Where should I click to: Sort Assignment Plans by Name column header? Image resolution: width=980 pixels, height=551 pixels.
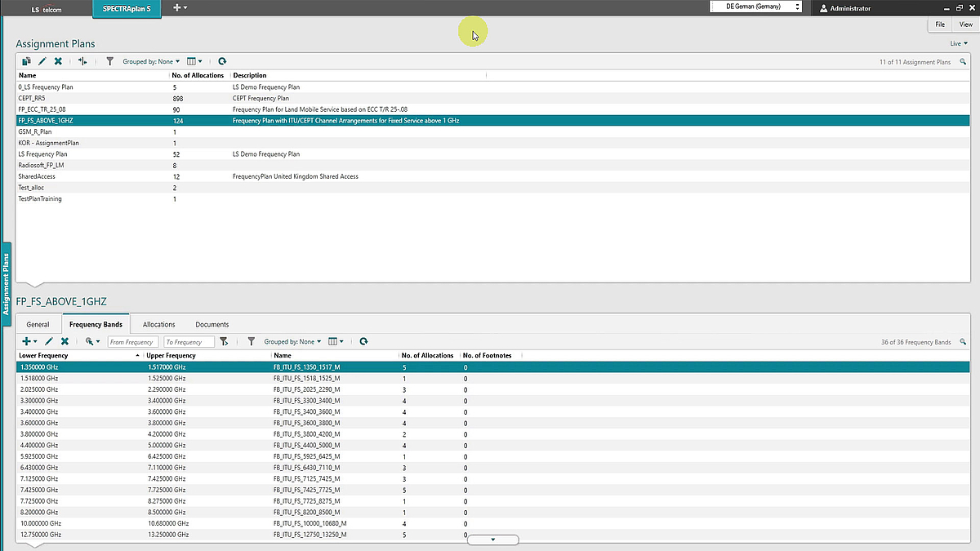[92, 75]
